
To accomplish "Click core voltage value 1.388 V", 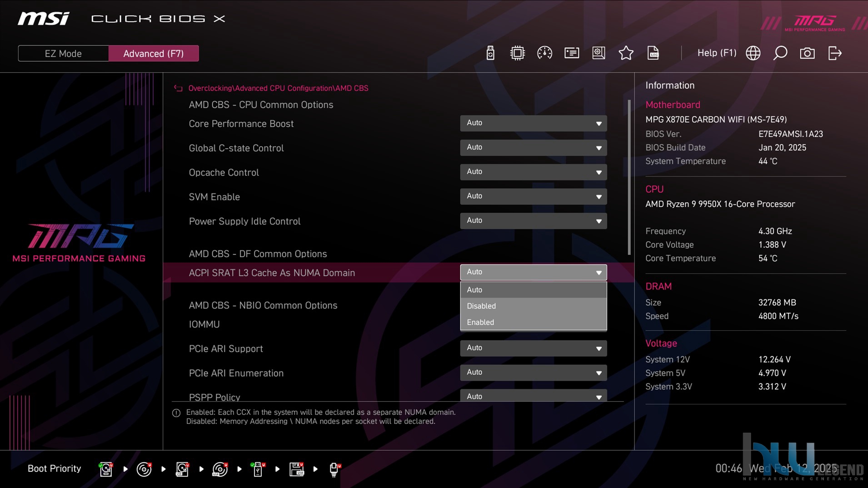I will coord(772,245).
